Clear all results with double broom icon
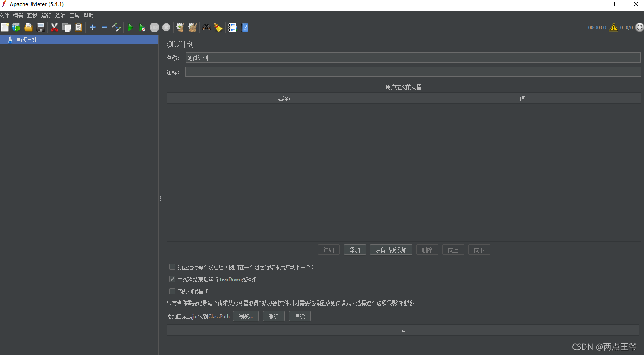 pyautogui.click(x=192, y=27)
